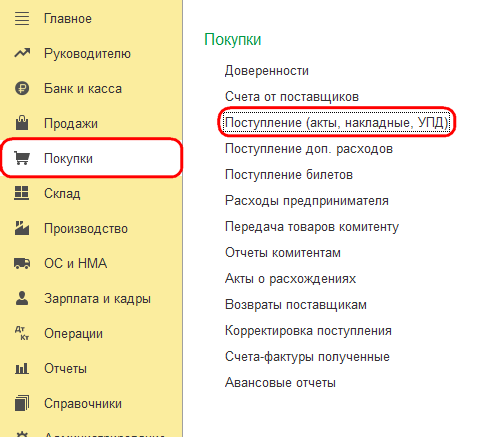
Task: Open the Руководителю section
Action: click(88, 54)
